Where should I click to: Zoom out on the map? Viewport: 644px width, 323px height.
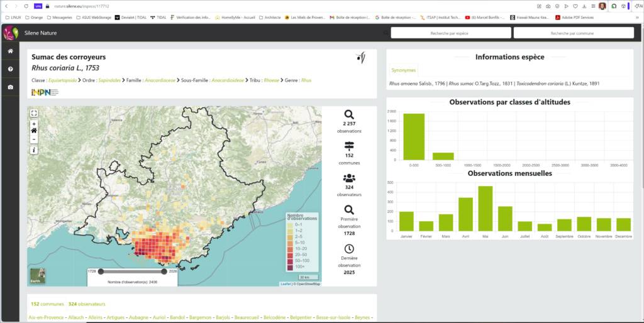click(34, 139)
